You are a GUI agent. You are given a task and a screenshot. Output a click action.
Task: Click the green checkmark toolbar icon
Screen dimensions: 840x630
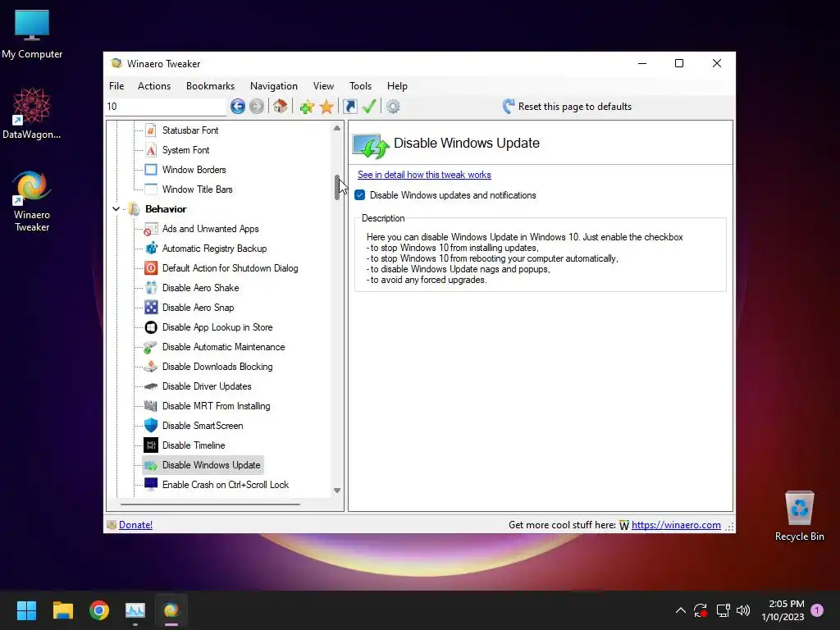tap(369, 106)
